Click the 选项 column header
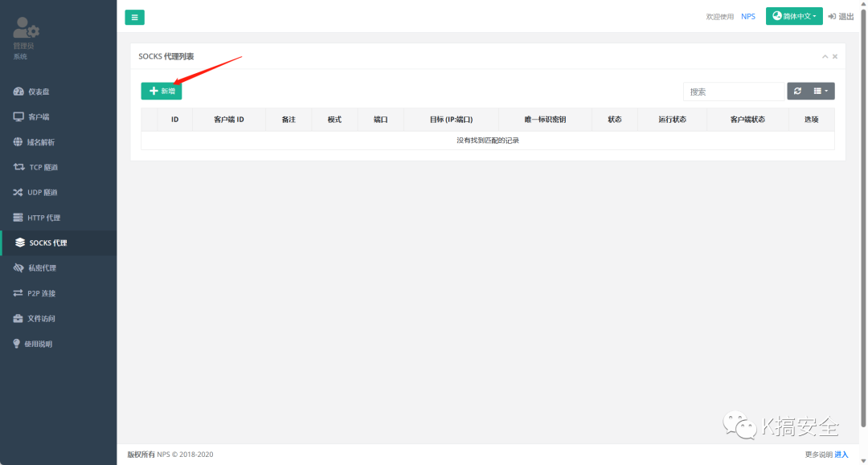The width and height of the screenshot is (868, 465). point(812,120)
